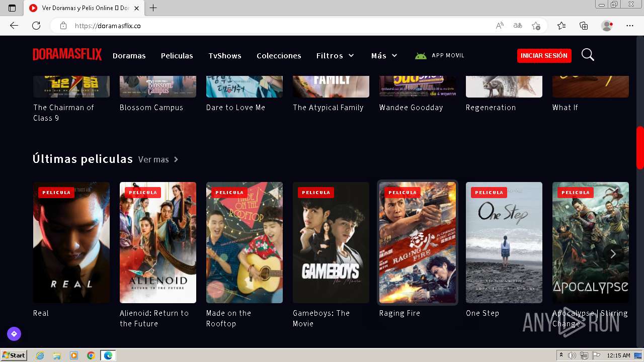
Task: Click the volume tray icon
Action: 572,355
